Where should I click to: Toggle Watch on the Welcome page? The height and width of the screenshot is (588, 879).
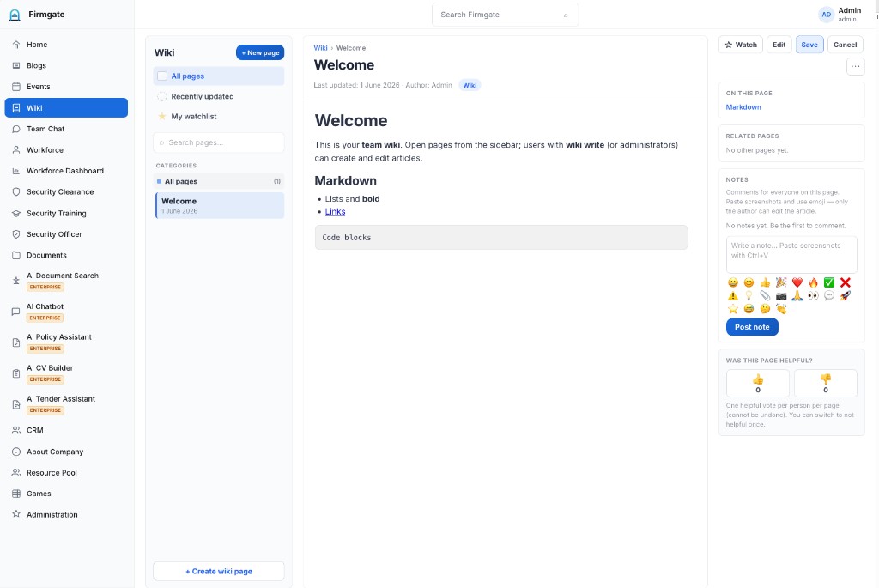741,45
